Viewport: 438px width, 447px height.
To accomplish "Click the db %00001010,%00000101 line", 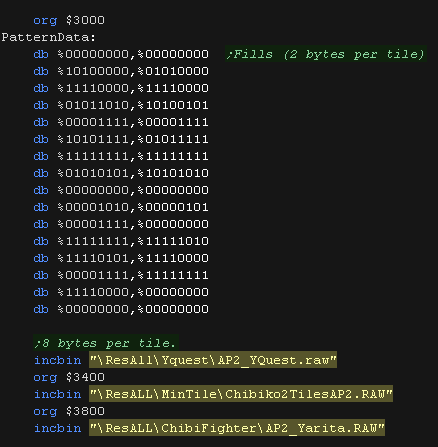I will click(x=121, y=207).
